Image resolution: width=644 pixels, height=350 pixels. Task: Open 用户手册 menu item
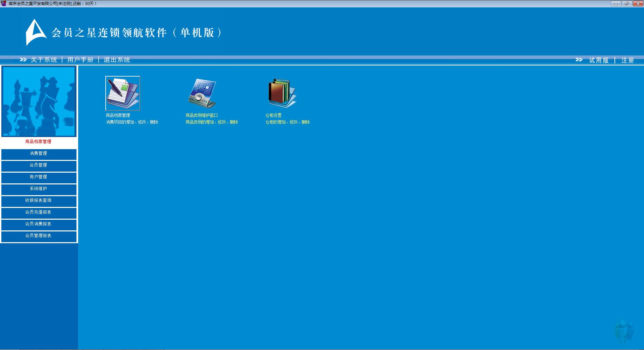tap(80, 60)
